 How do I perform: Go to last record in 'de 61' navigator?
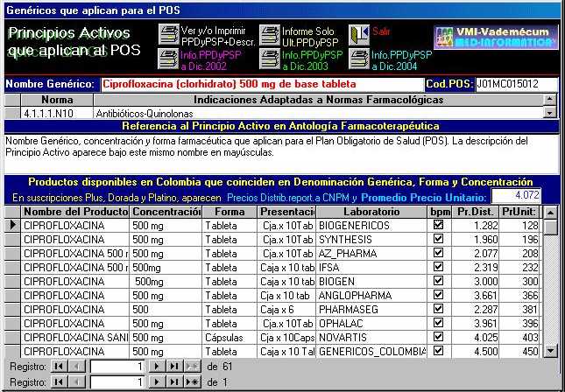click(174, 367)
